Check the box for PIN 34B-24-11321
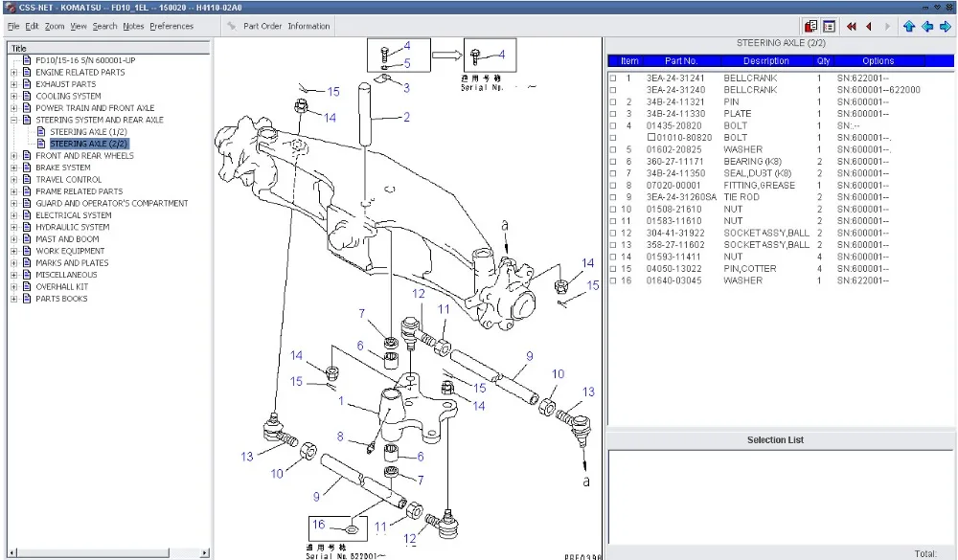Screen dimensions: 958x560 [x=613, y=102]
